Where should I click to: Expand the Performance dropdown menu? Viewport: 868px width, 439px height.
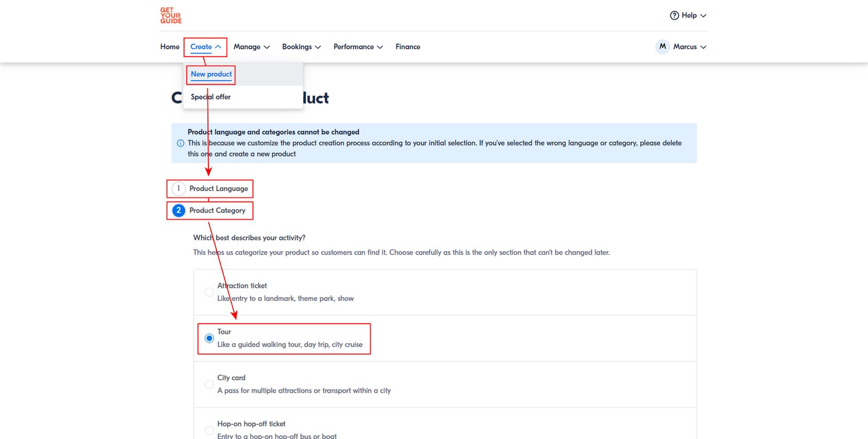click(358, 47)
